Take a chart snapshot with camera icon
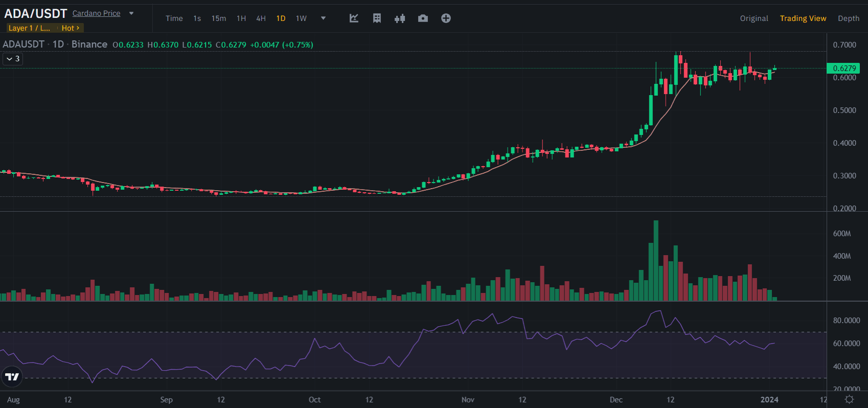 423,18
